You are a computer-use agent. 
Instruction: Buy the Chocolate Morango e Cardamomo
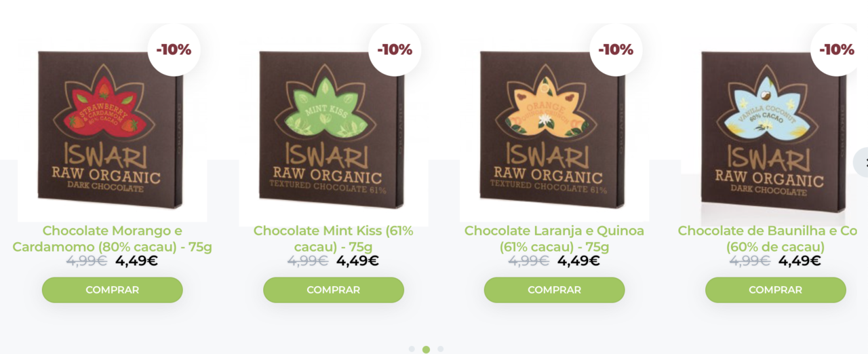(113, 290)
